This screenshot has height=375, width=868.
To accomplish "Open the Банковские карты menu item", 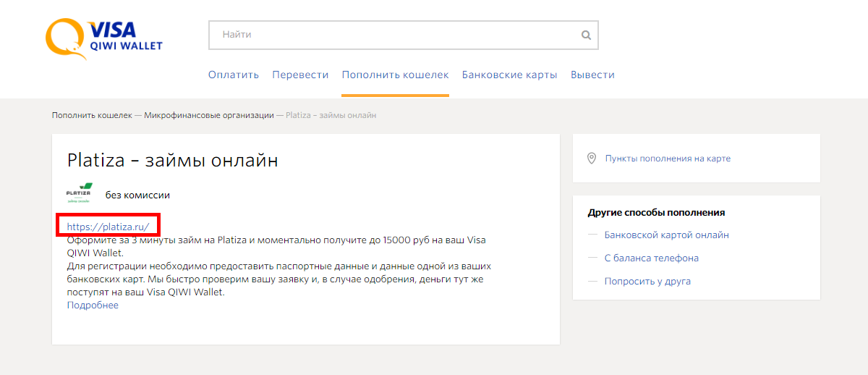I will pyautogui.click(x=510, y=75).
